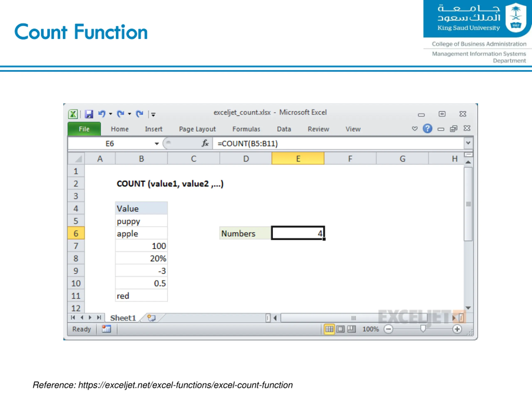This screenshot has height=399, width=532.
Task: Open the File tab
Action: pos(84,129)
